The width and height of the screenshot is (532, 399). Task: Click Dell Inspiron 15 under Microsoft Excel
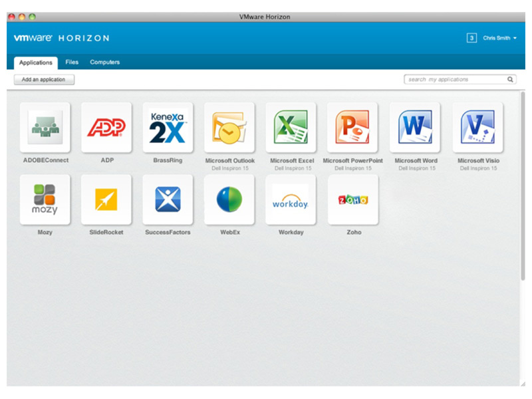pos(293,168)
